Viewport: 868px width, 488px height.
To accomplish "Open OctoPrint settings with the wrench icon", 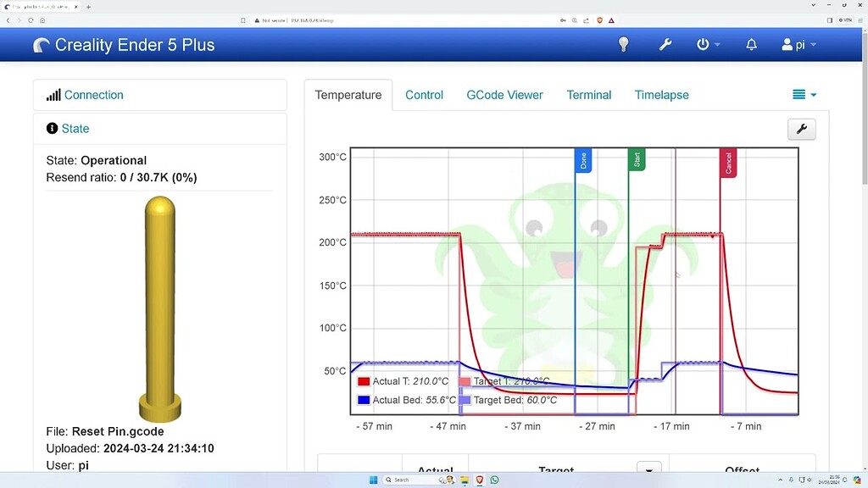I will point(666,44).
